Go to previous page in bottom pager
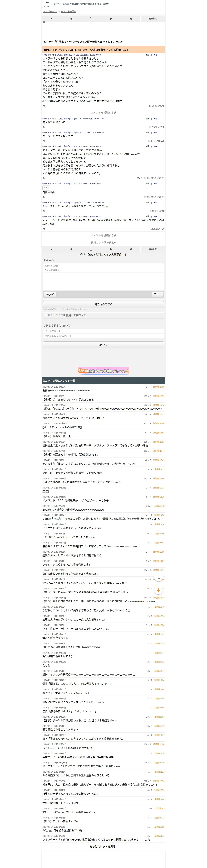This screenshot has width=207, height=868. click(71, 249)
